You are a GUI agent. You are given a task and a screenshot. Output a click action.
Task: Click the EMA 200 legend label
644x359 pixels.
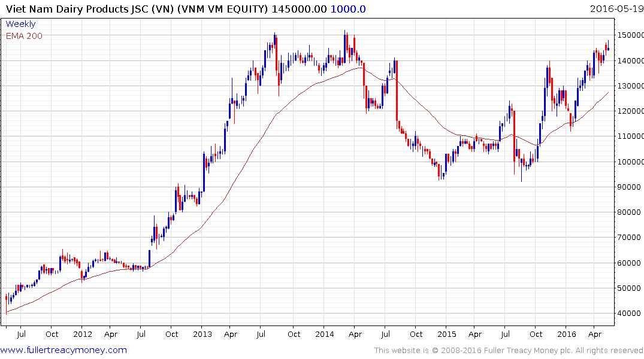pyautogui.click(x=24, y=36)
